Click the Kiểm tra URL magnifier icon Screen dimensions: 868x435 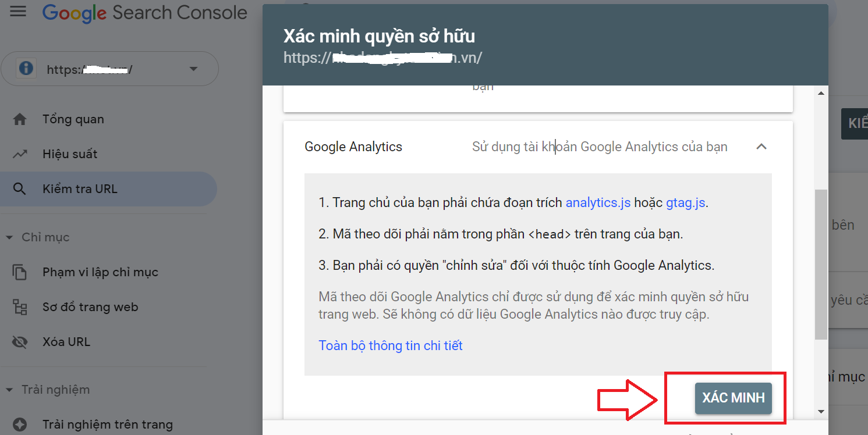(20, 189)
